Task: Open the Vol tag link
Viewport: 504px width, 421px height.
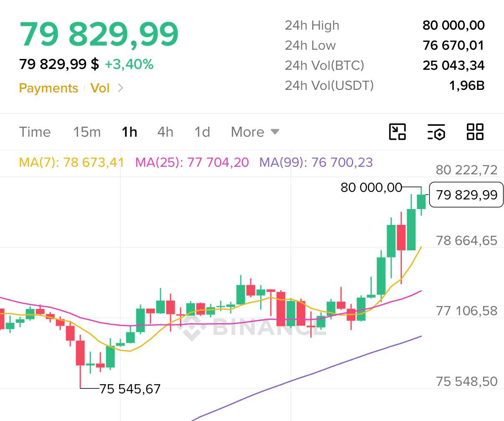Action: [x=100, y=88]
